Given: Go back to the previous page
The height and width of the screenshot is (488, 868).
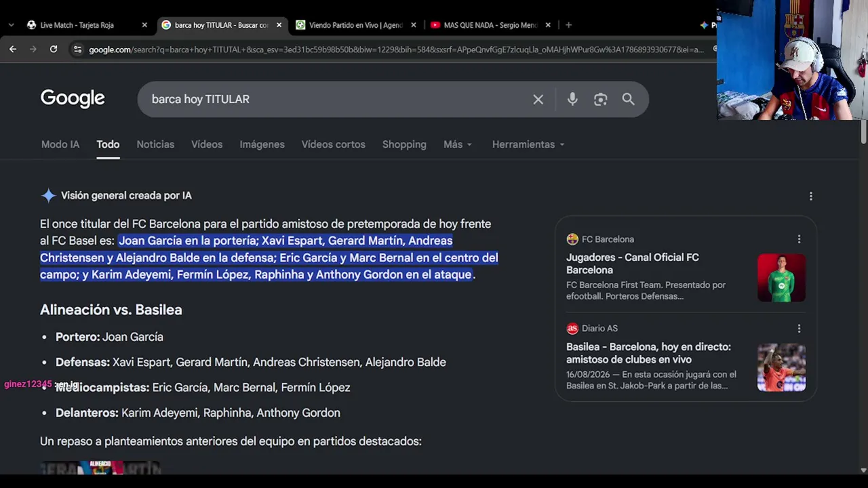Looking at the screenshot, I should (x=13, y=49).
